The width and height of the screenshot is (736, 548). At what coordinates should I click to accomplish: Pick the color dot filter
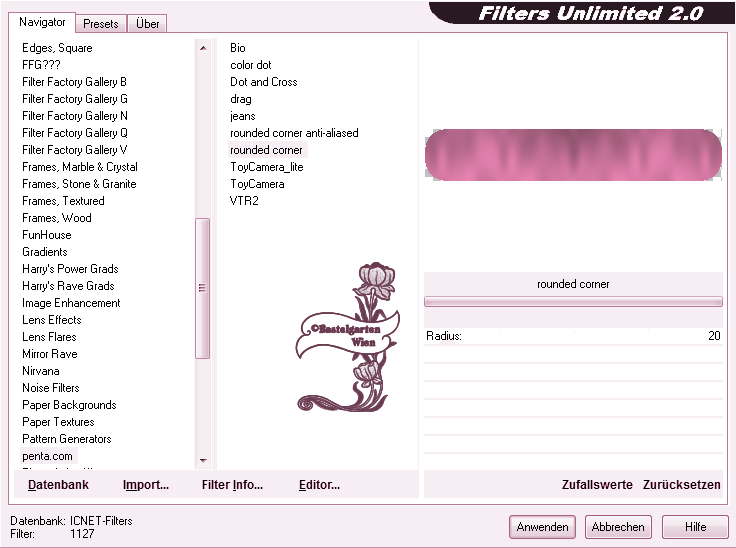(x=251, y=65)
